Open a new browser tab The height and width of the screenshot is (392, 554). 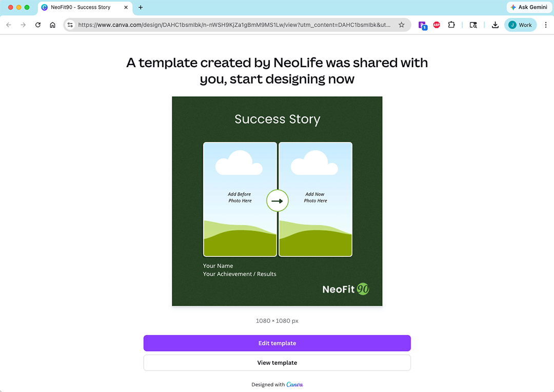141,7
